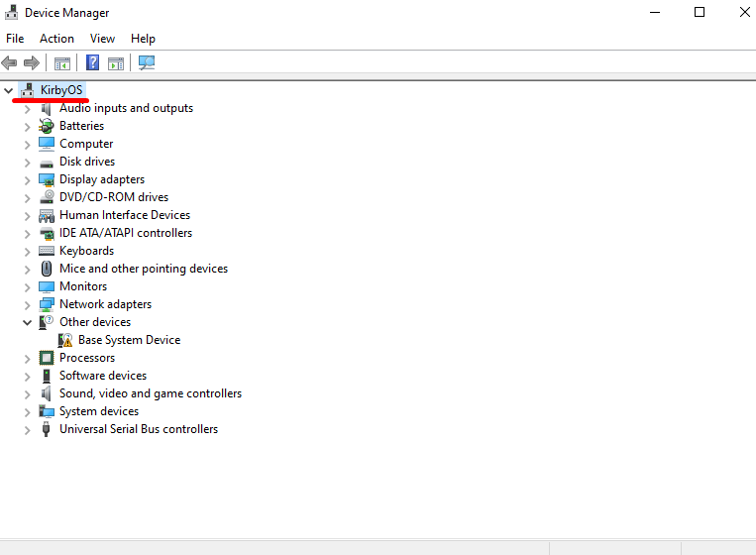Screen dimensions: 756x555
Task: Select the Display adapters label
Action: (x=102, y=179)
